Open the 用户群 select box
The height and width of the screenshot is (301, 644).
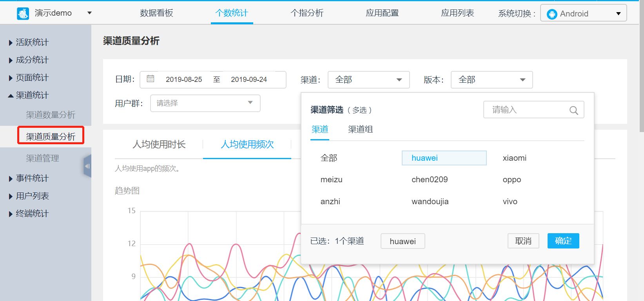coord(205,103)
